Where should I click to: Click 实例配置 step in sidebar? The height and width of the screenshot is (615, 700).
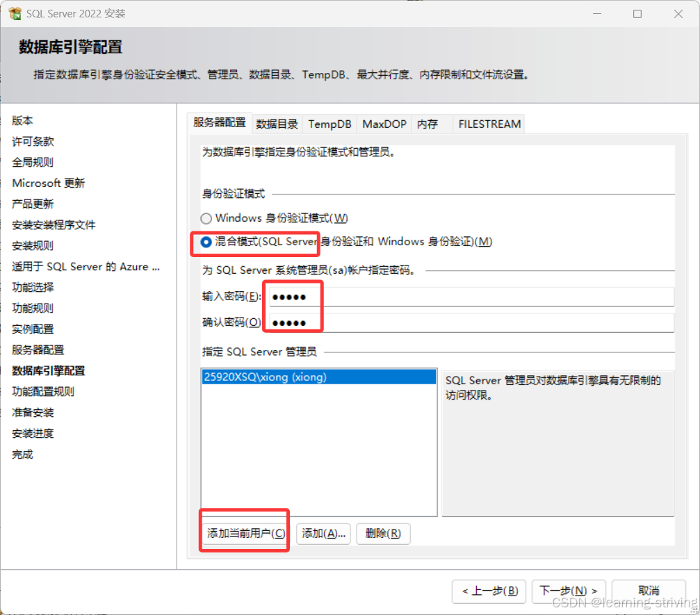click(x=33, y=329)
